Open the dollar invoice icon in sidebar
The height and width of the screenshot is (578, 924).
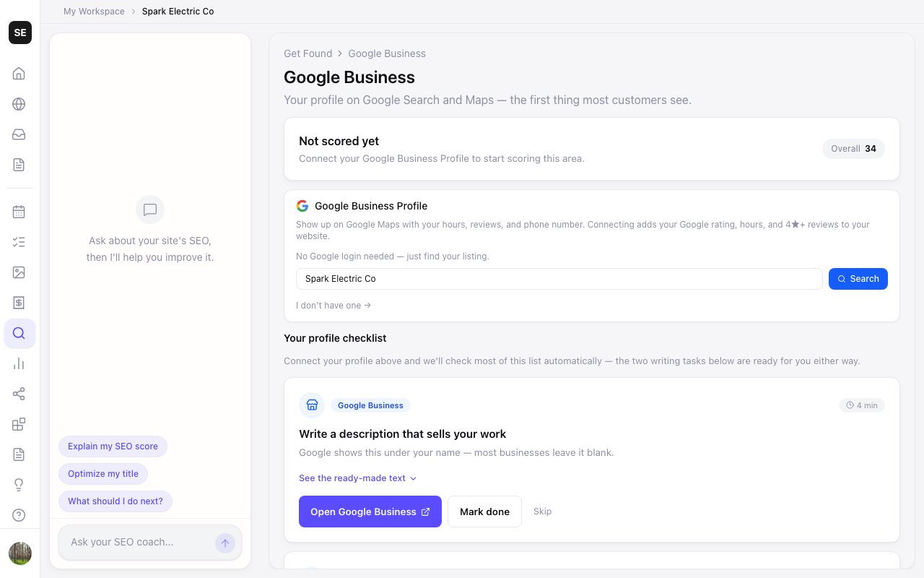click(x=19, y=303)
